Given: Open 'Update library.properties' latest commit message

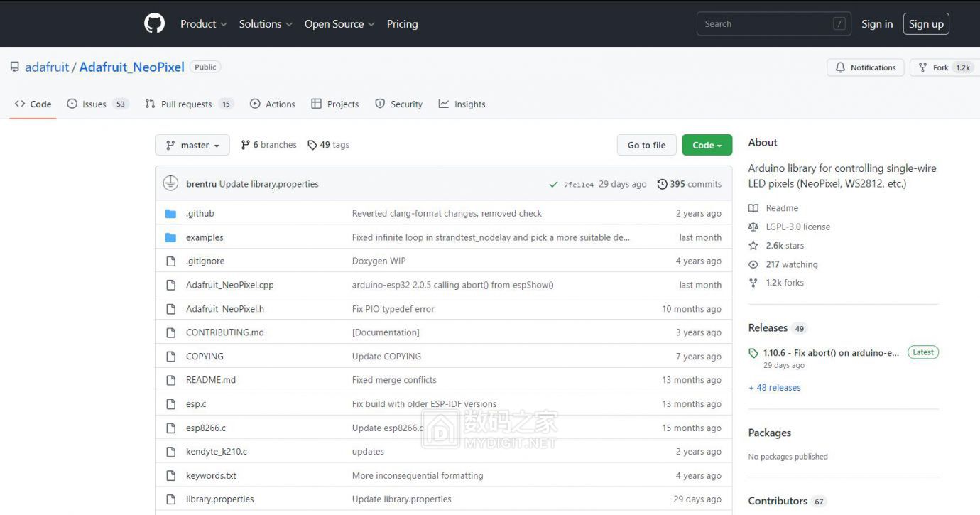Looking at the screenshot, I should 268,184.
